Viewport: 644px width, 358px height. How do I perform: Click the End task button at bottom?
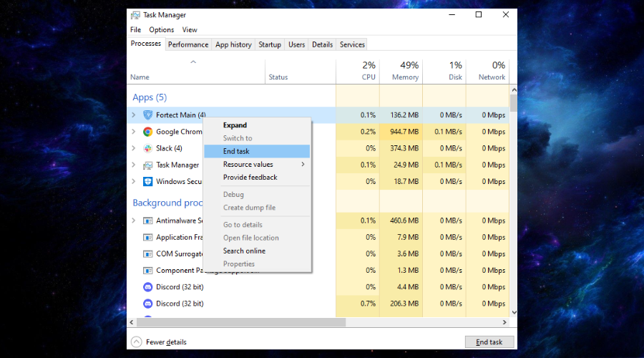(x=489, y=342)
